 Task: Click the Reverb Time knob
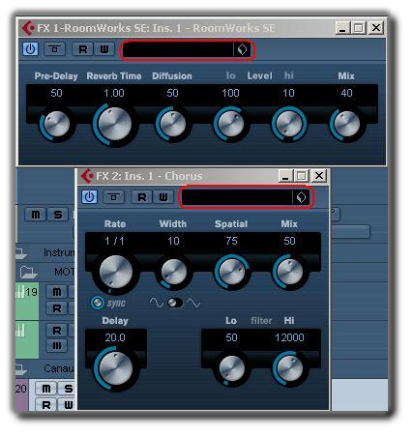114,125
